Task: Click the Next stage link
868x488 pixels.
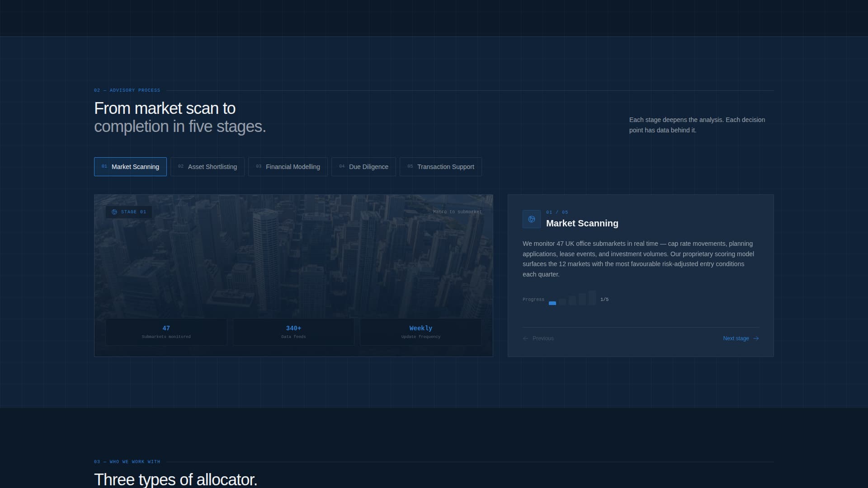Action: click(736, 338)
